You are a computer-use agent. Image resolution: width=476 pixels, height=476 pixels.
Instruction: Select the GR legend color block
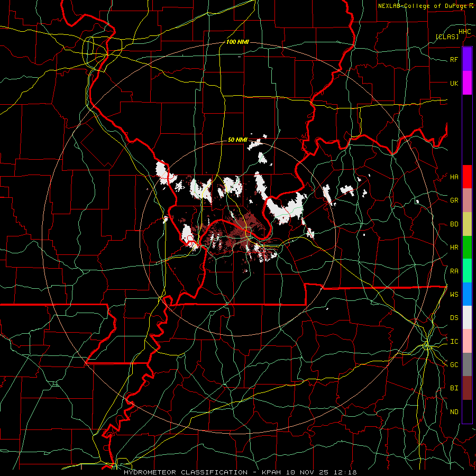click(x=467, y=200)
